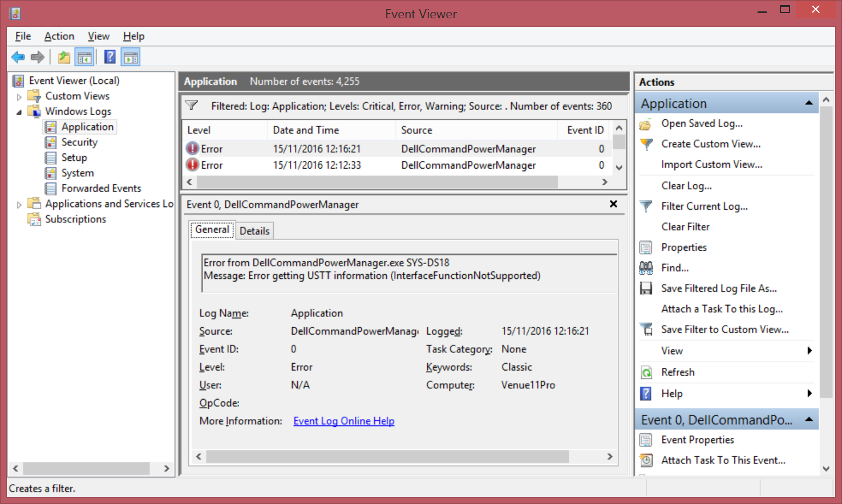This screenshot has height=504, width=842.
Task: Sort events by the Date and Time column header
Action: click(331, 130)
